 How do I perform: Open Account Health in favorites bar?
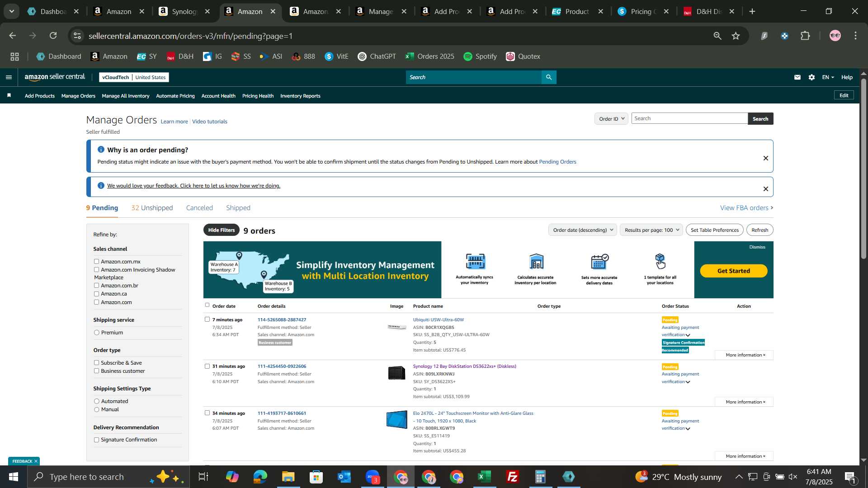[x=218, y=96]
